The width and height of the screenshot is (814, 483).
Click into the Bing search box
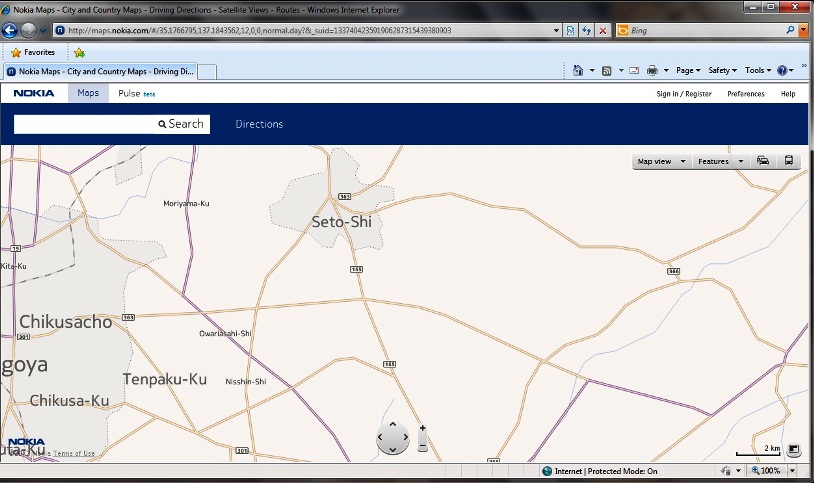point(706,31)
